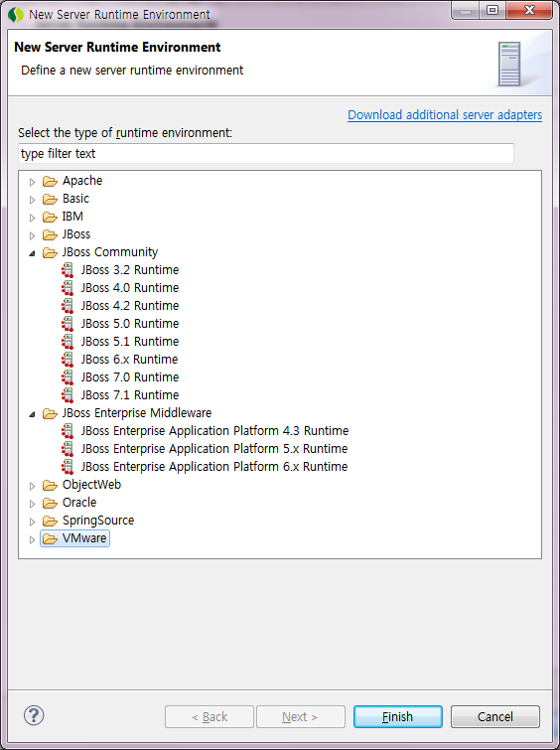Select the JBoss Enterprise Middleware tree label
Viewport: 560px width, 750px height.
click(x=137, y=413)
